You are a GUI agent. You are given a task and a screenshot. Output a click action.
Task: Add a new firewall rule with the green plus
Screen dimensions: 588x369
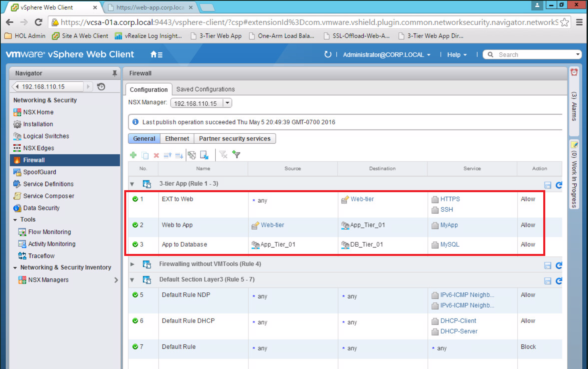click(x=133, y=155)
